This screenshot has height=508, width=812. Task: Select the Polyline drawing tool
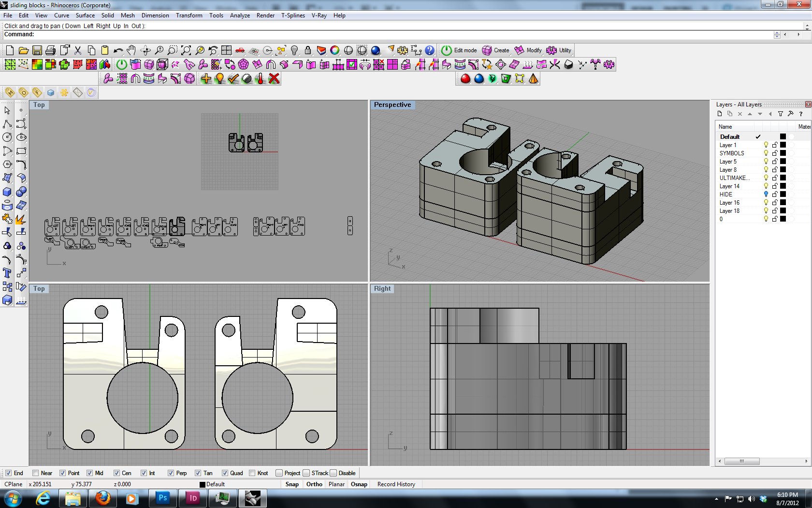[x=7, y=124]
